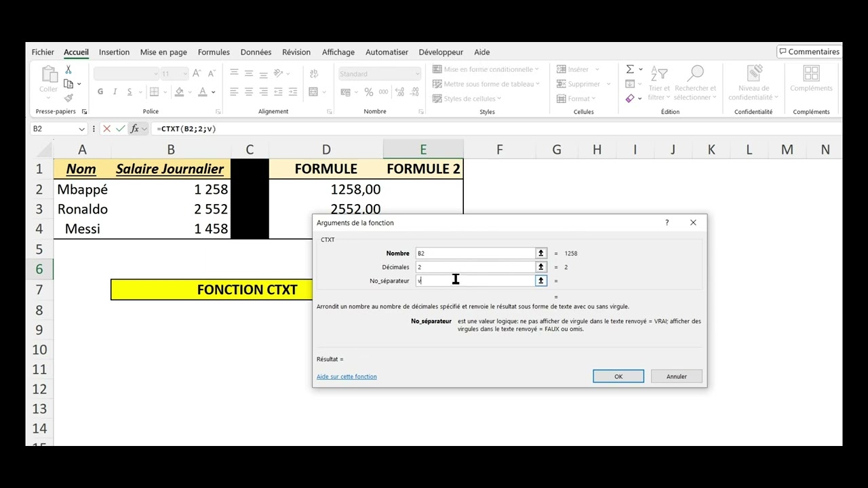Screen dimensions: 868x488
Task: Click the increase font size icon
Action: 197,73
